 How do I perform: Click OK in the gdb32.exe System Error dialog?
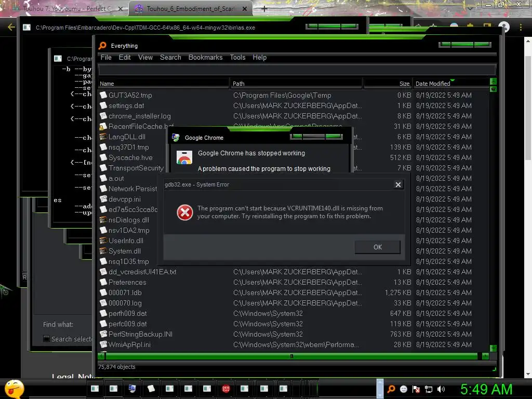[377, 247]
